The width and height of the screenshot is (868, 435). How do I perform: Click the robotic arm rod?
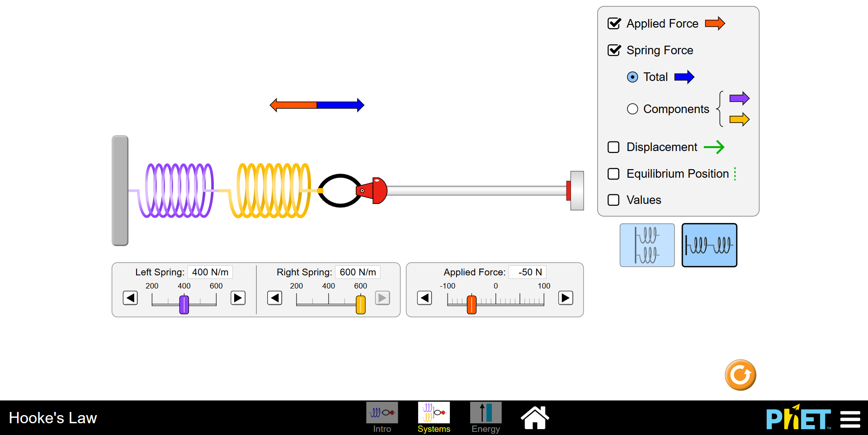tap(477, 190)
